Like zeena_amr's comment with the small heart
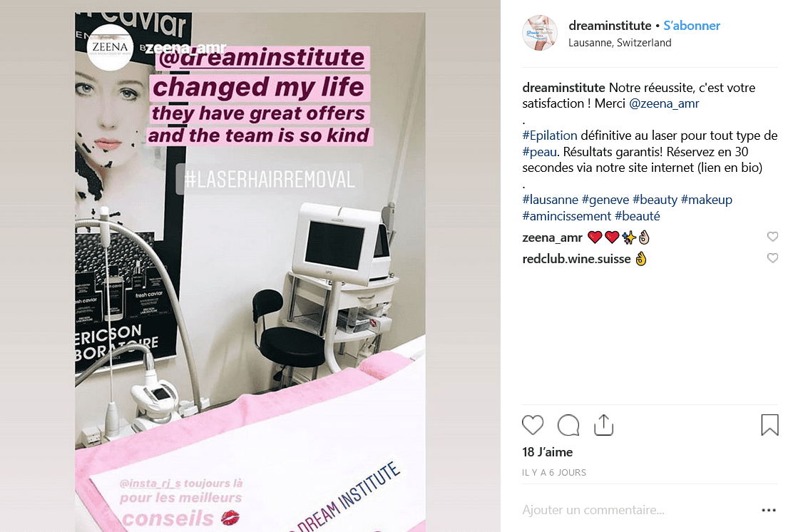The height and width of the screenshot is (532, 798). click(x=772, y=237)
